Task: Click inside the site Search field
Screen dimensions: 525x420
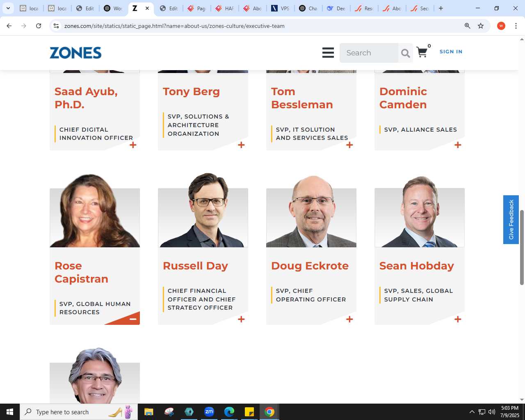Action: (x=369, y=53)
